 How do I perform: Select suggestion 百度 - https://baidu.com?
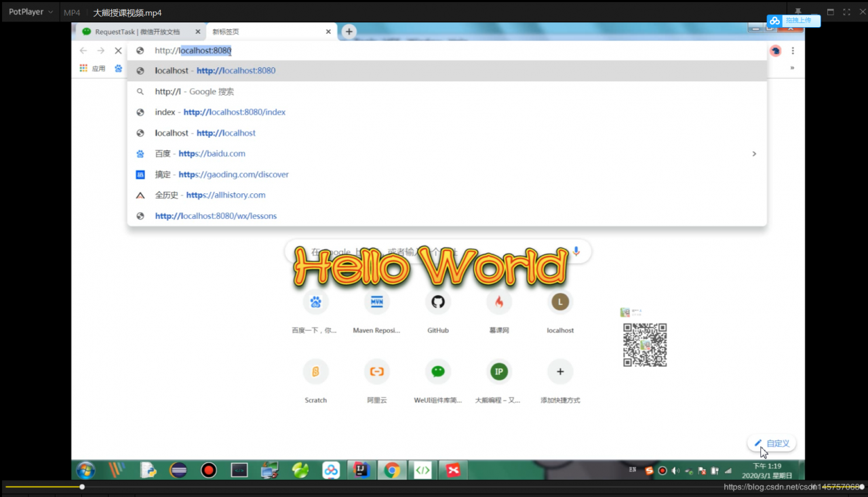[x=447, y=154]
